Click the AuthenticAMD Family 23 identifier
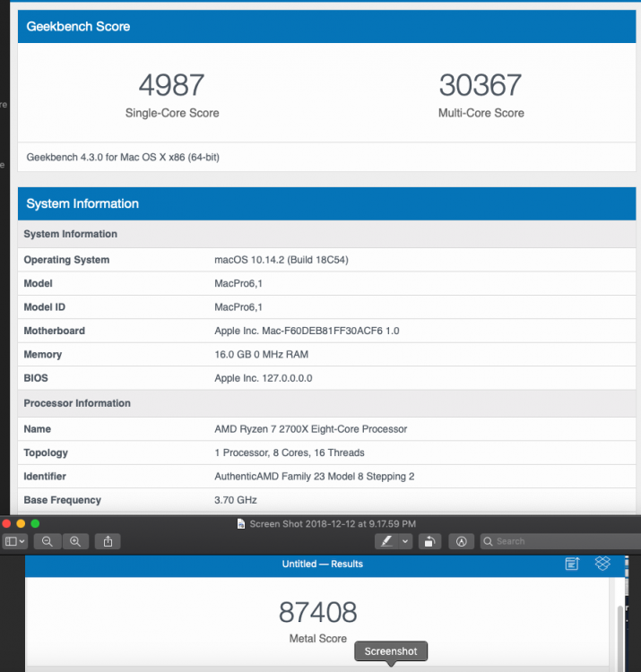This screenshot has height=672, width=641. (x=315, y=477)
